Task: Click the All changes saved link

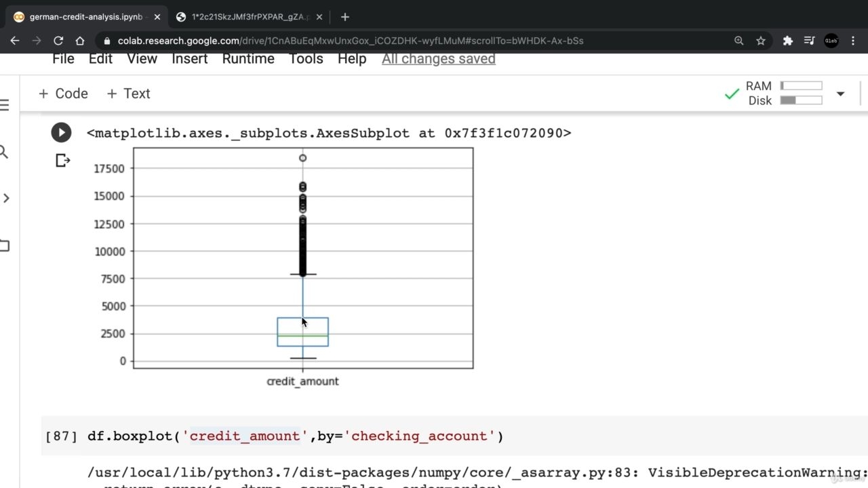Action: 439,59
